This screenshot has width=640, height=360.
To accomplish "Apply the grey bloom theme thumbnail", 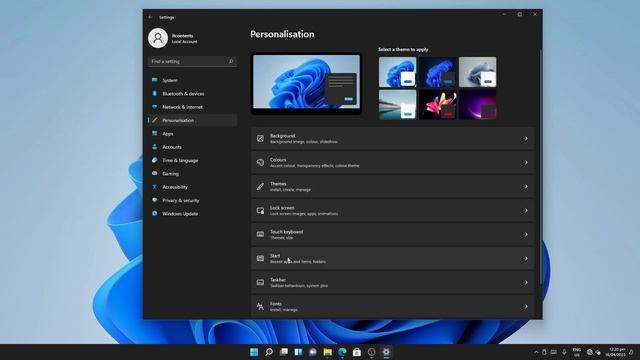I will click(478, 72).
